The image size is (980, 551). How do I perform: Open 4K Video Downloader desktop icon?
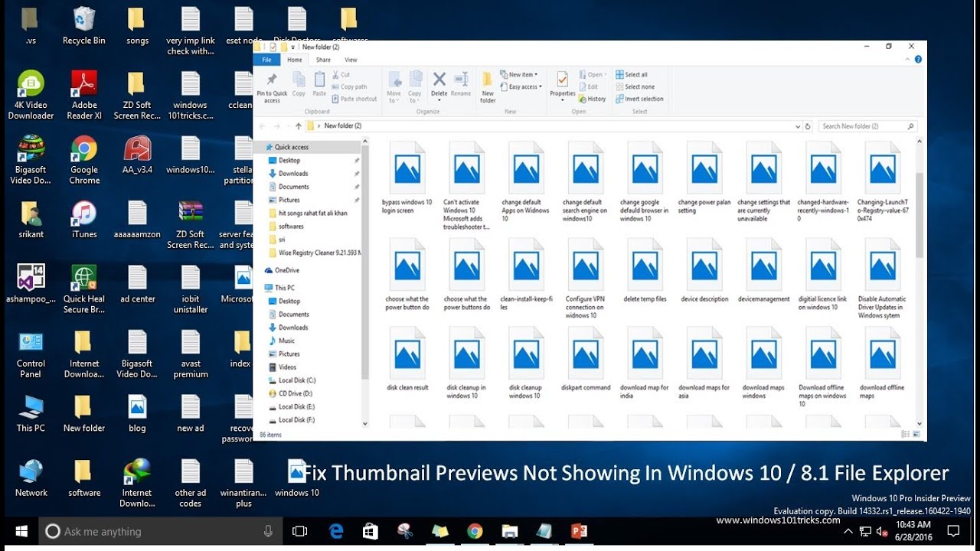(x=31, y=96)
